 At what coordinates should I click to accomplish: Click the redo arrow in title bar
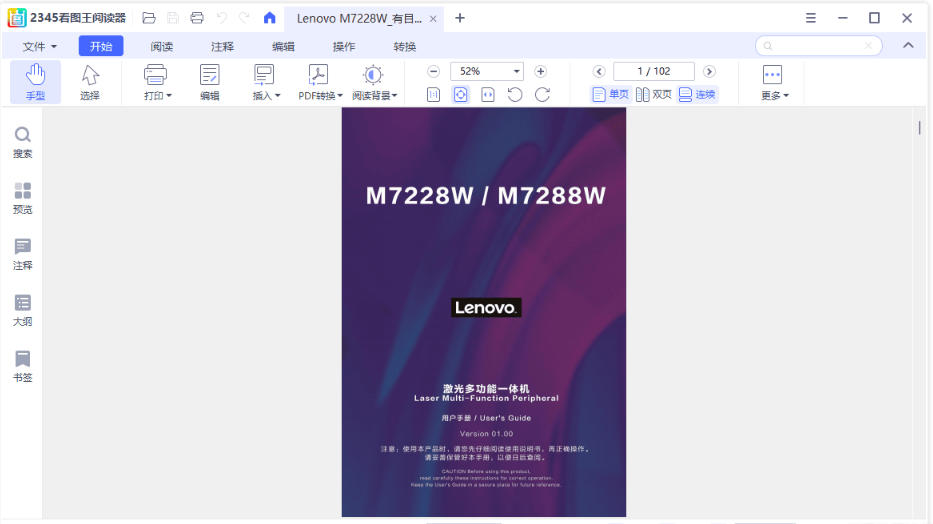(245, 18)
